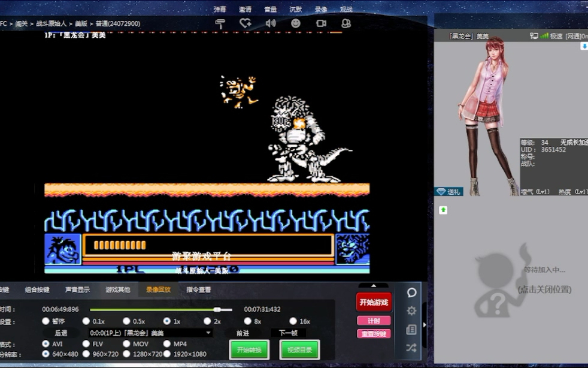Click the green up arrow icon
Screen dimensions: 588x368
[443, 210]
